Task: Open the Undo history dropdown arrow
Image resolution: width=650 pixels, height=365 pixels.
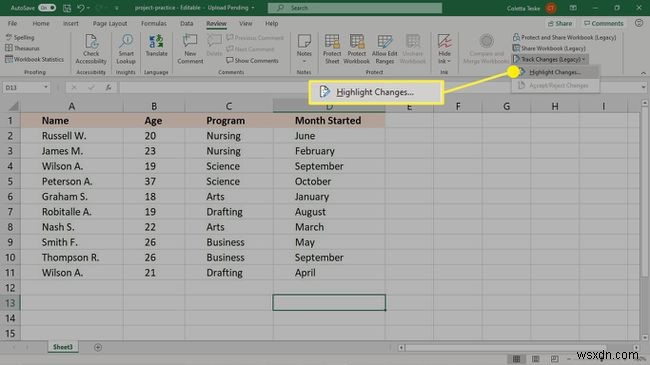Action: click(88, 8)
